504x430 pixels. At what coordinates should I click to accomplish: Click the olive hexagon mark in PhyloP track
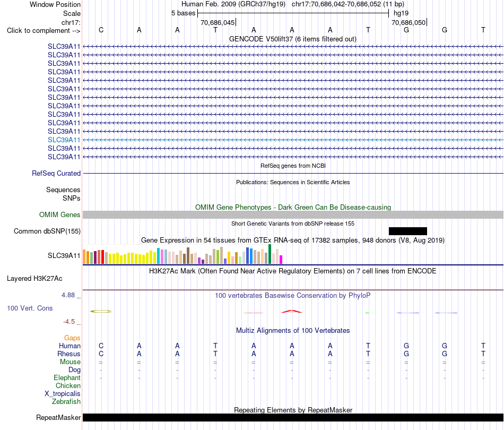(x=101, y=311)
